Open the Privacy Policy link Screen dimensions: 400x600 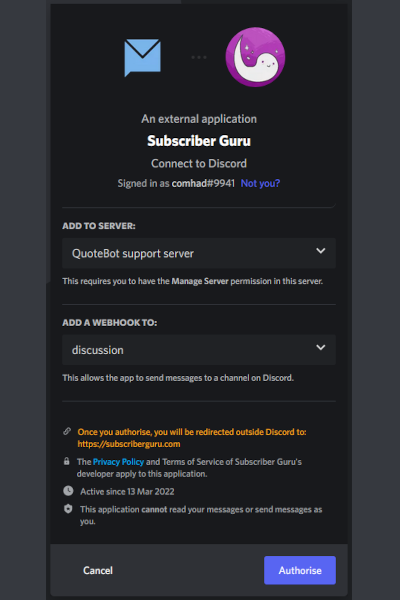click(118, 462)
